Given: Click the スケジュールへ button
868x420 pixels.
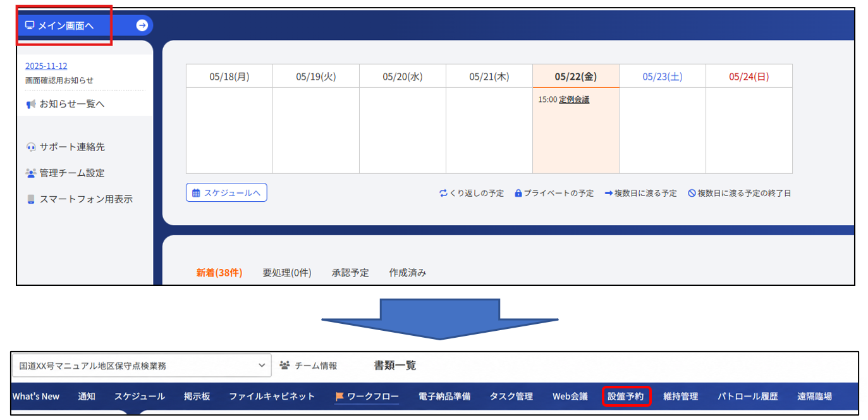Looking at the screenshot, I should click(x=226, y=193).
